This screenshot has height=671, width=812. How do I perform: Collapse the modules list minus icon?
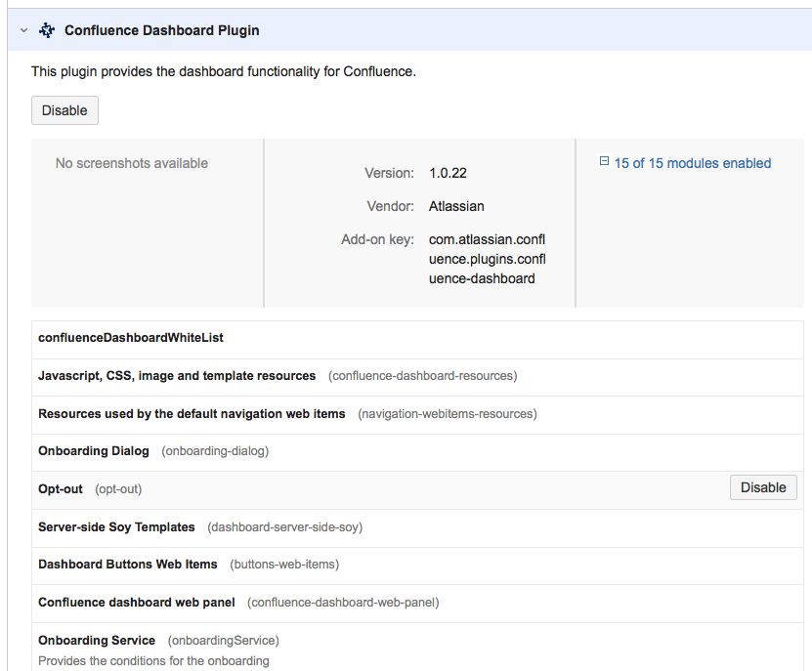pos(604,161)
